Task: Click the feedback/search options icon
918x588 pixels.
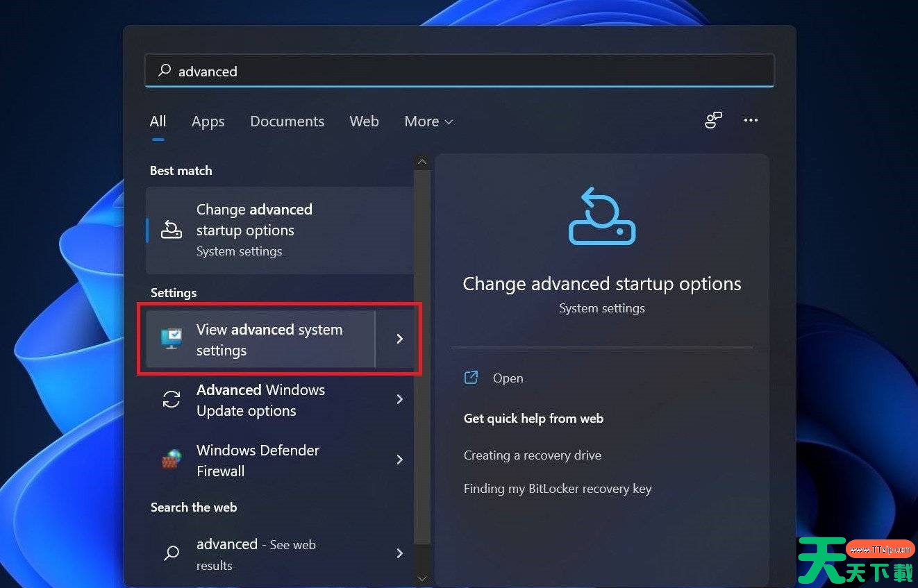Action: [713, 120]
